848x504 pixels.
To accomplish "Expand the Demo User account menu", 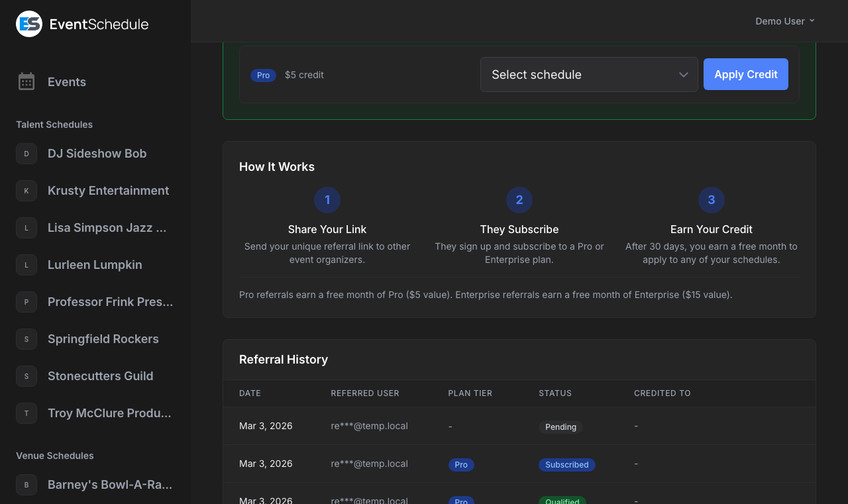I will point(785,21).
